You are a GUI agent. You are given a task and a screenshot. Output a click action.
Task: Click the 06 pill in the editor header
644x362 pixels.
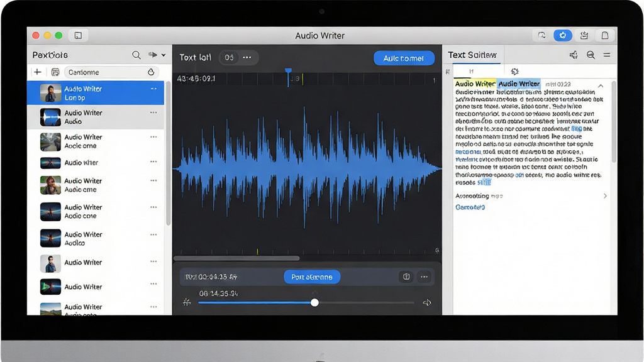(x=229, y=57)
